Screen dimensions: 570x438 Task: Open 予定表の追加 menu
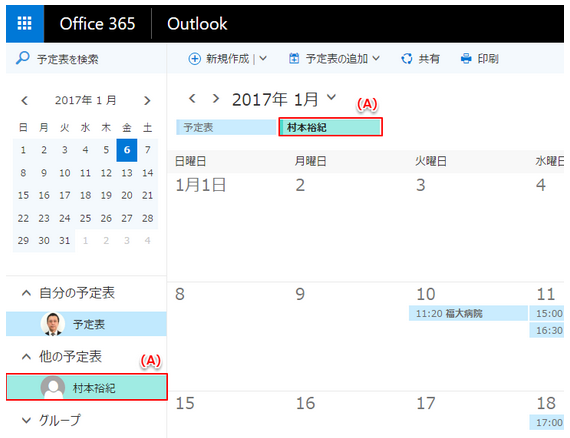[x=337, y=59]
